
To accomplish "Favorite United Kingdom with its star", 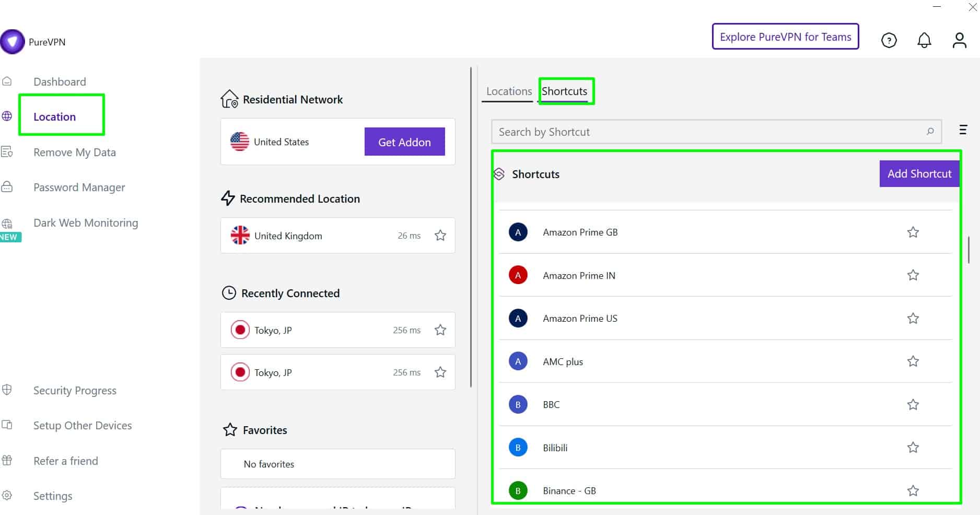I will pos(440,235).
